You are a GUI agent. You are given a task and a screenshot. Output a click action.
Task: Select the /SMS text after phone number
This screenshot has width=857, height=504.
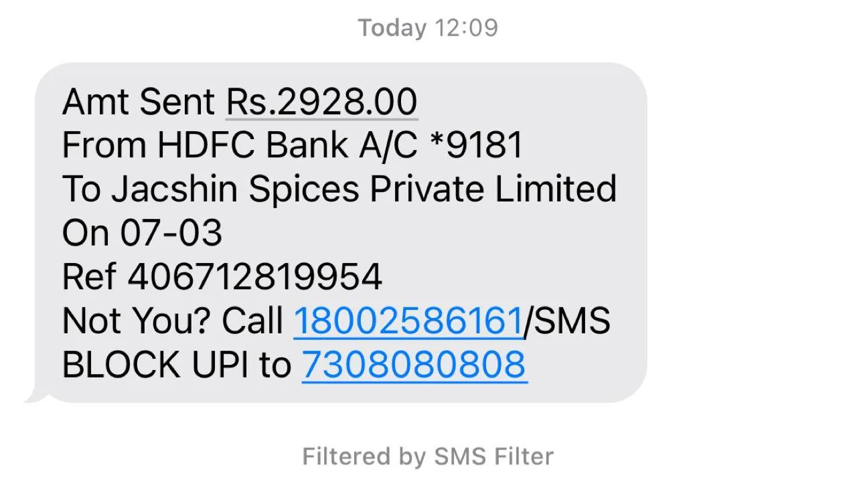tap(566, 320)
